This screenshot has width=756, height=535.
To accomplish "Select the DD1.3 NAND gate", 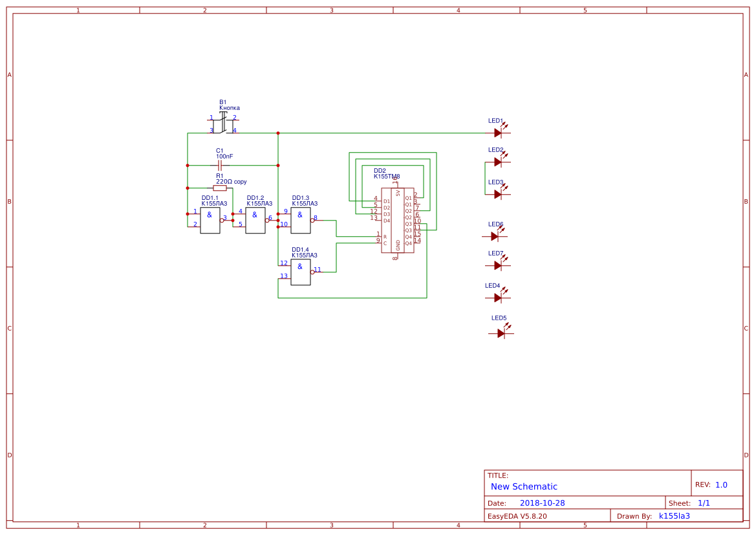I will 300,221.
